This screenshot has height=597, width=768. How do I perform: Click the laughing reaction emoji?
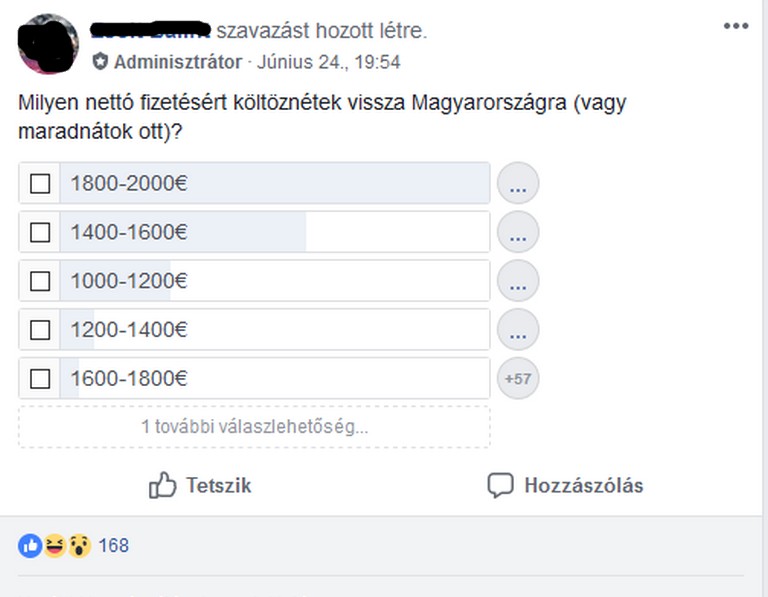point(55,545)
